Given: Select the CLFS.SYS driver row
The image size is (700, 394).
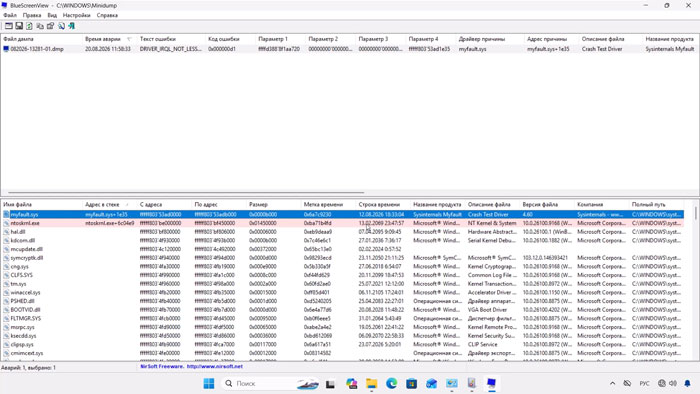Looking at the screenshot, I should coord(342,275).
